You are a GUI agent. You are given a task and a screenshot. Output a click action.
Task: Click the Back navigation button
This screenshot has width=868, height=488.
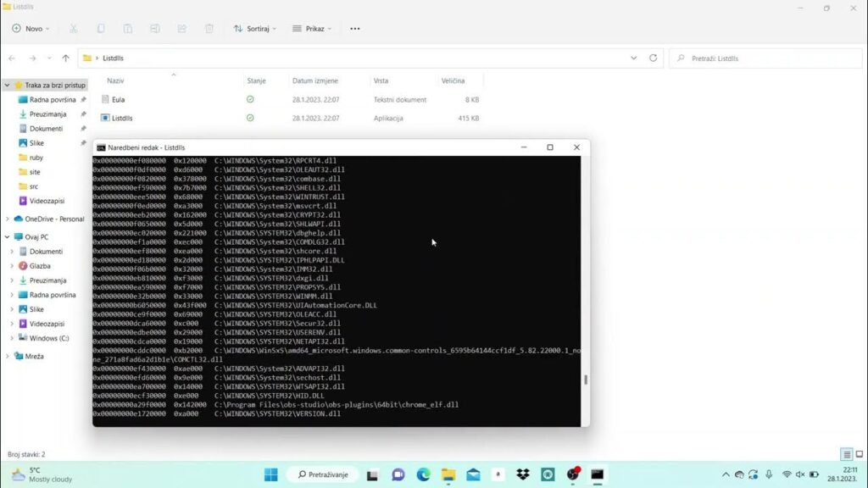(12, 58)
